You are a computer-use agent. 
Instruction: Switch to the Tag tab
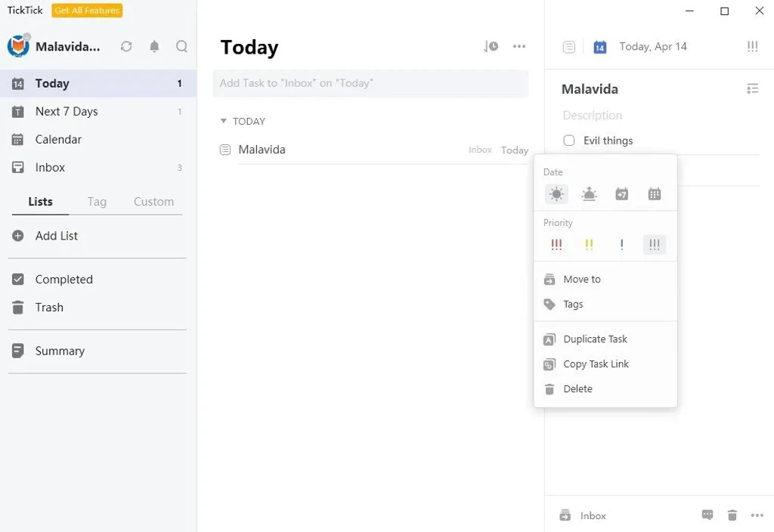(x=97, y=201)
